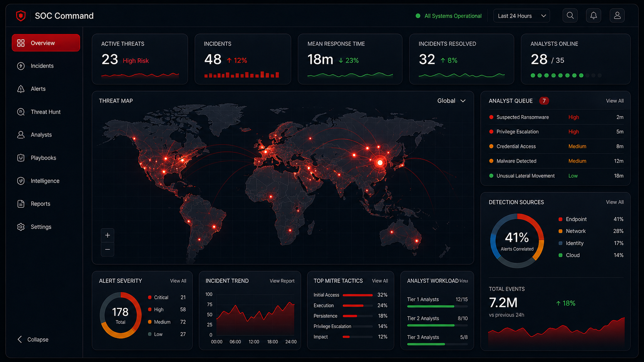Click View All in Detection Sources
The image size is (644, 362).
click(x=615, y=202)
